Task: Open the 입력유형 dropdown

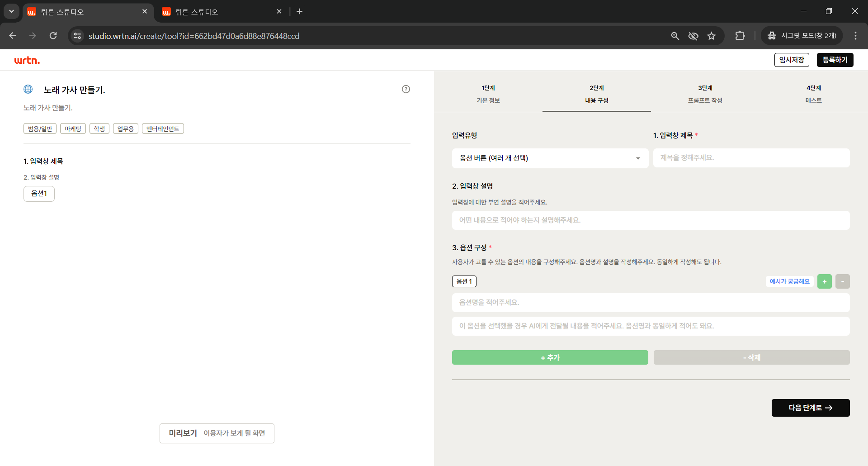Action: click(x=550, y=158)
